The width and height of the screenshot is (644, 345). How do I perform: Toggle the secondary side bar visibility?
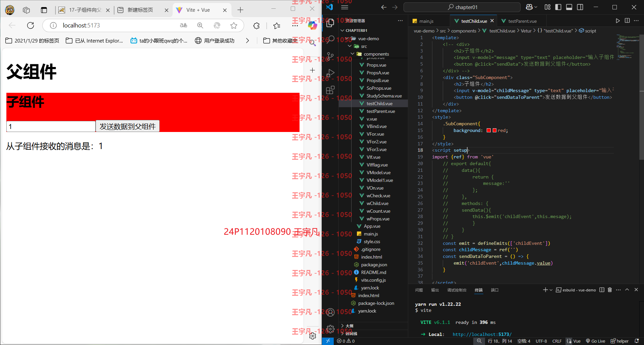click(x=580, y=7)
